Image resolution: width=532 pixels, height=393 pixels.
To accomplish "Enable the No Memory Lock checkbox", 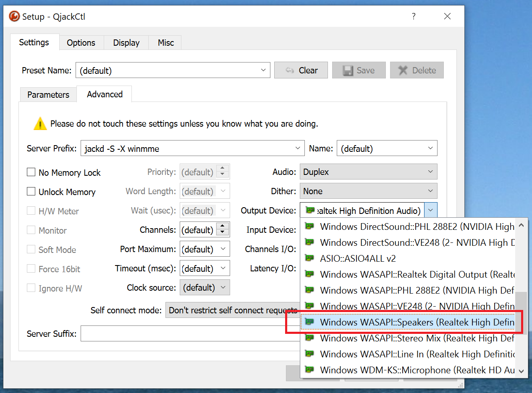I will (31, 172).
